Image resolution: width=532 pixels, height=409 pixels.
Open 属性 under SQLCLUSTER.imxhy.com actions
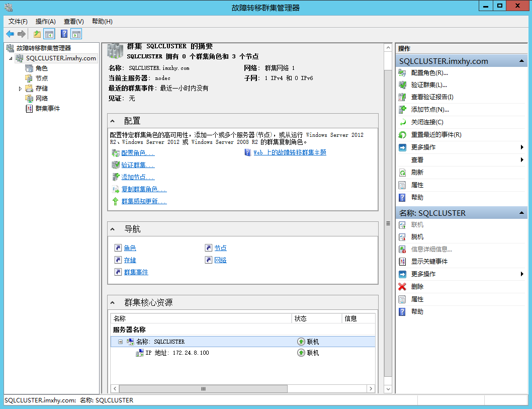coord(417,185)
